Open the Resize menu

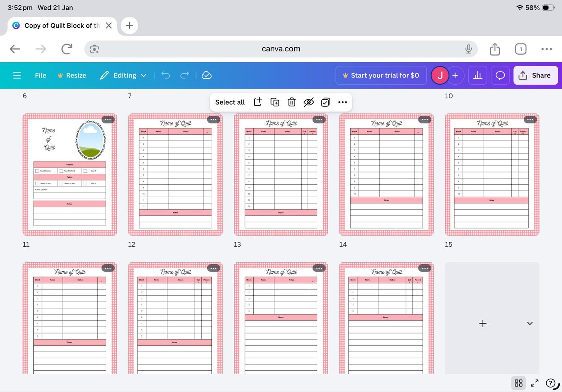coord(72,75)
